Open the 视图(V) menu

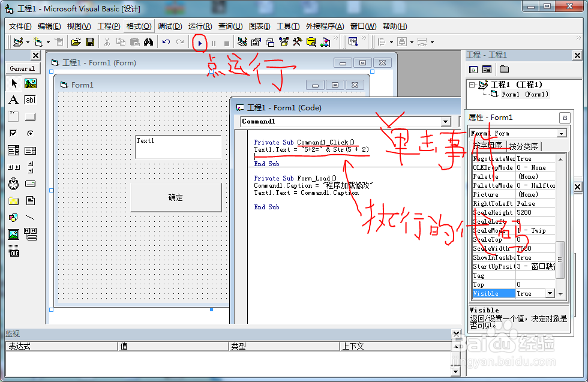coord(79,26)
